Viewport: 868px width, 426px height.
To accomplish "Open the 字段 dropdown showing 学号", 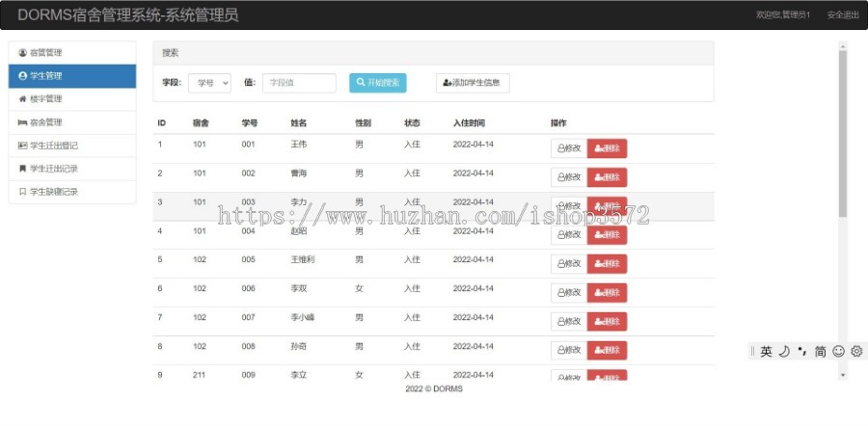I will pyautogui.click(x=210, y=83).
